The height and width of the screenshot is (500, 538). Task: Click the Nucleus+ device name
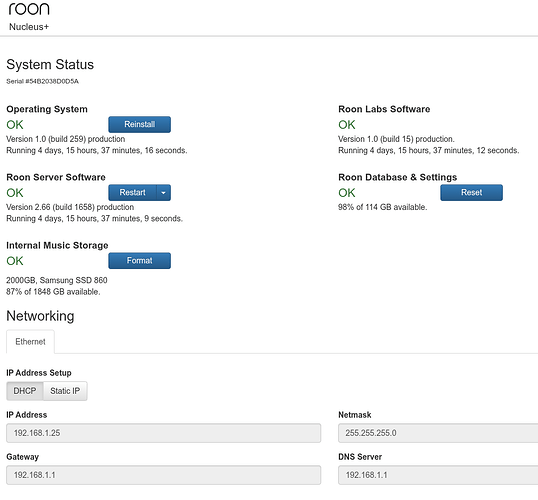point(29,27)
